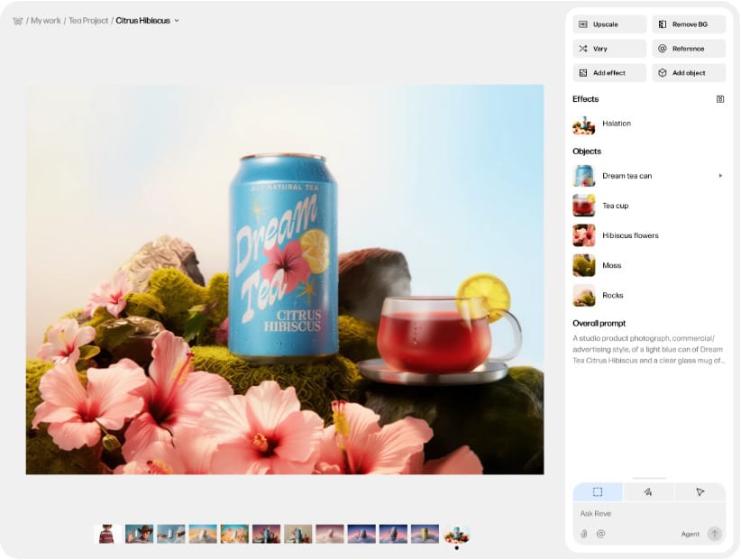This screenshot has width=741, height=560.
Task: Click the Upscale button
Action: tap(609, 24)
